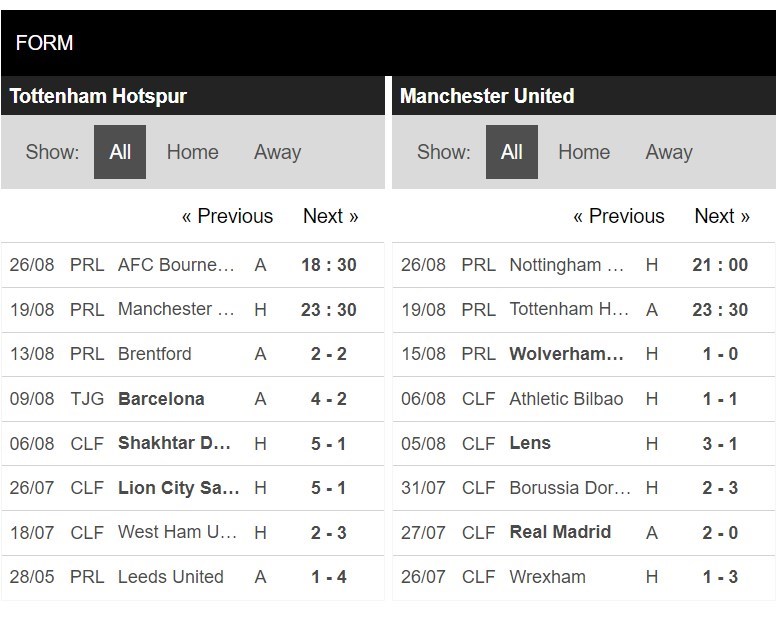
Task: Go to Previous Tottenham fixtures
Action: pos(227,216)
